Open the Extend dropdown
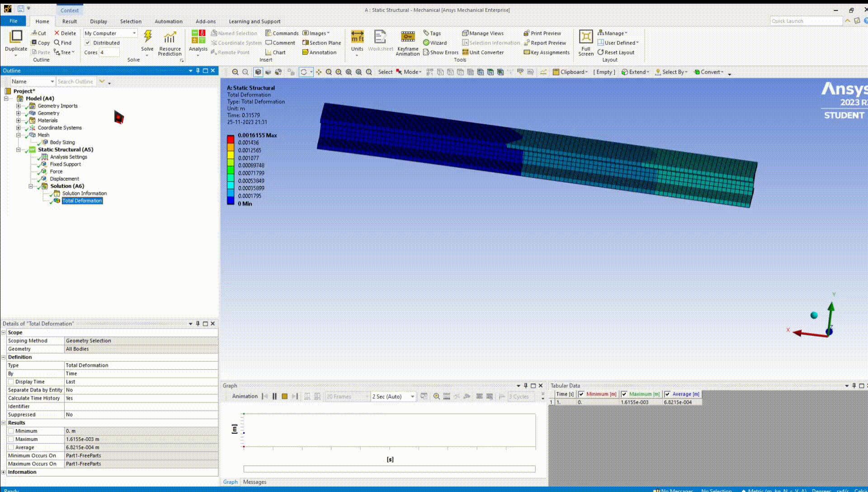 pos(635,72)
